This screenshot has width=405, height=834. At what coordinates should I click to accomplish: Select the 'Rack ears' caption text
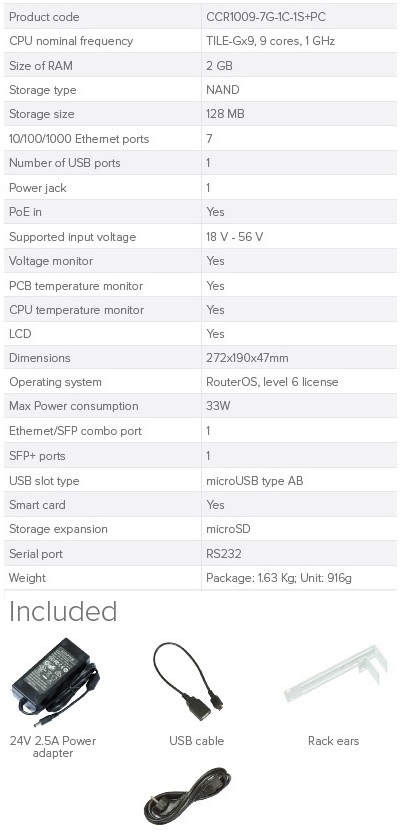click(333, 741)
